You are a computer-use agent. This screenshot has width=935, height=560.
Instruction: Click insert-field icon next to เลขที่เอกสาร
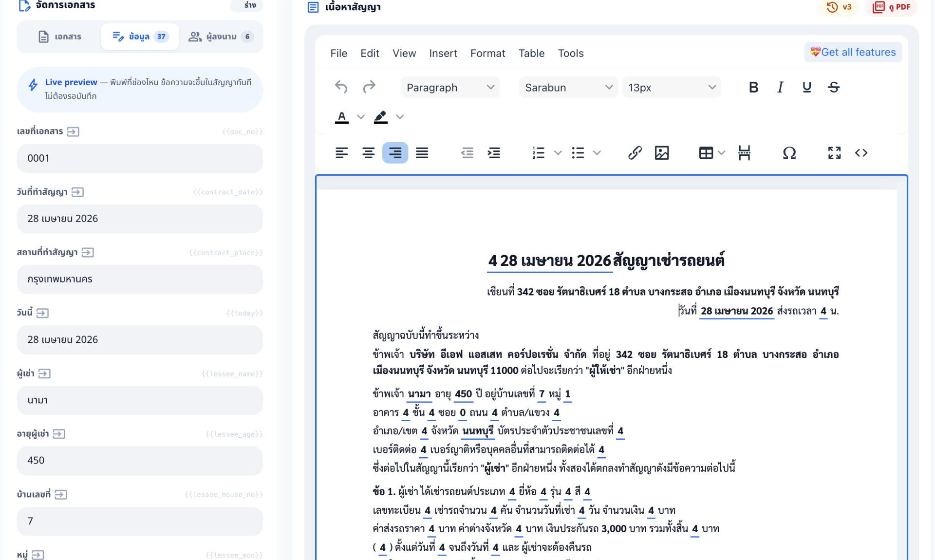(73, 131)
